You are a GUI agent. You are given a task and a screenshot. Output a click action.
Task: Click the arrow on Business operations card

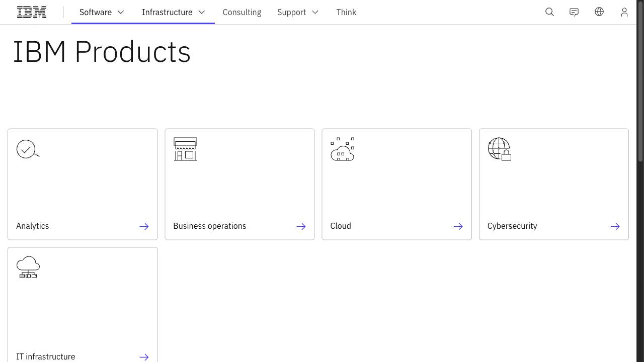coord(301,226)
